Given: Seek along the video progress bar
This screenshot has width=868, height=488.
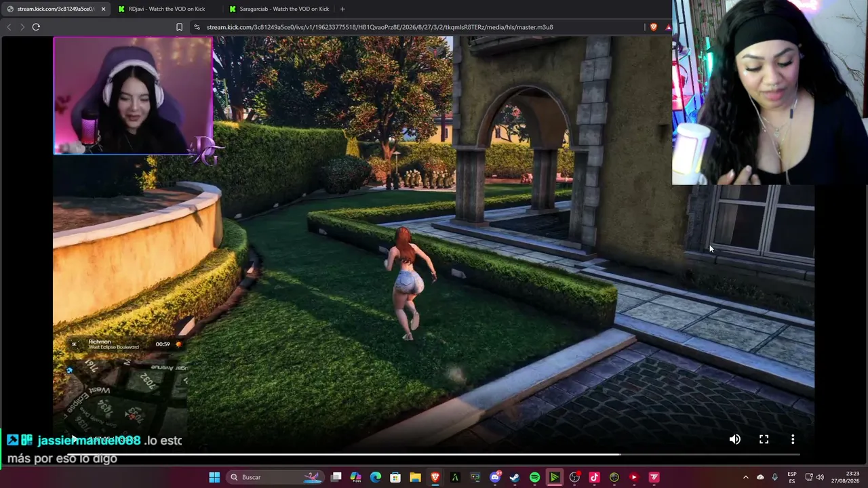Looking at the screenshot, I should tap(434, 454).
